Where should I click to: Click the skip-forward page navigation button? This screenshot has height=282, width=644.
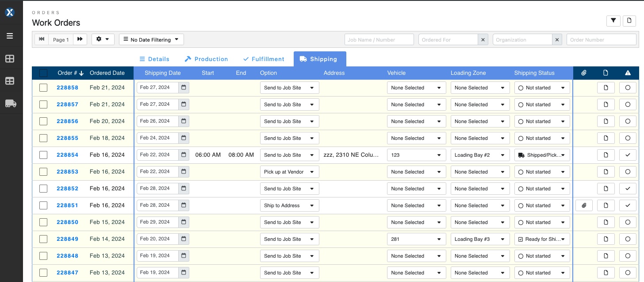[80, 39]
